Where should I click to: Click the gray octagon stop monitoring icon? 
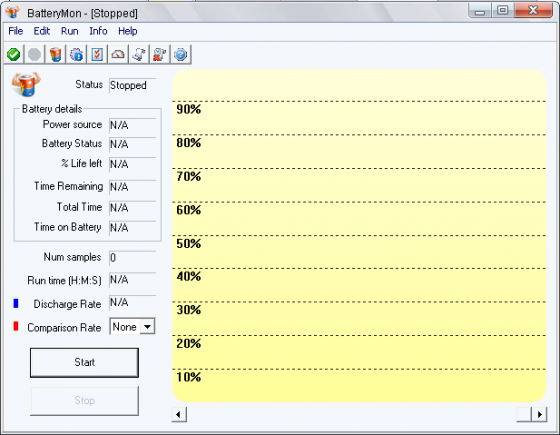[35, 55]
